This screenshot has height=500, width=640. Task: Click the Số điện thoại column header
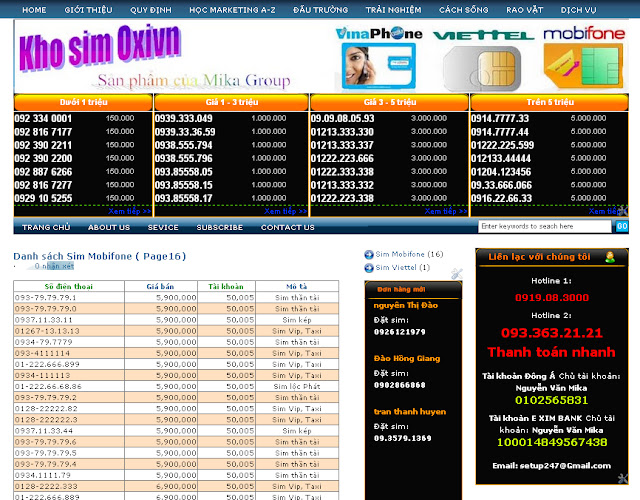[69, 287]
